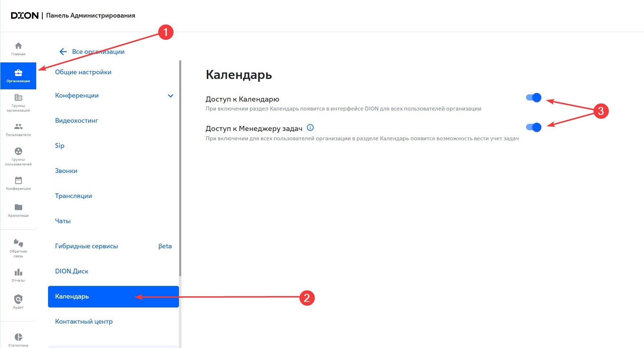Open Группы организаций in the sidebar

[18, 98]
